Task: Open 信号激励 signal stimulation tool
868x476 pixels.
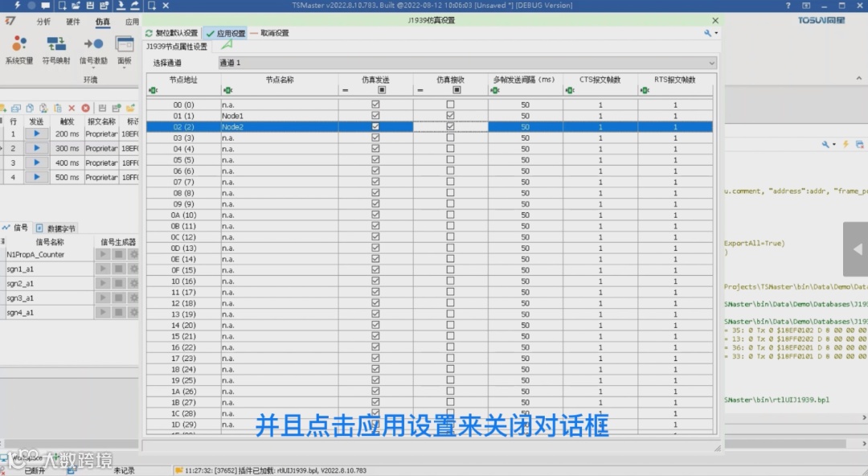Action: 93,51
